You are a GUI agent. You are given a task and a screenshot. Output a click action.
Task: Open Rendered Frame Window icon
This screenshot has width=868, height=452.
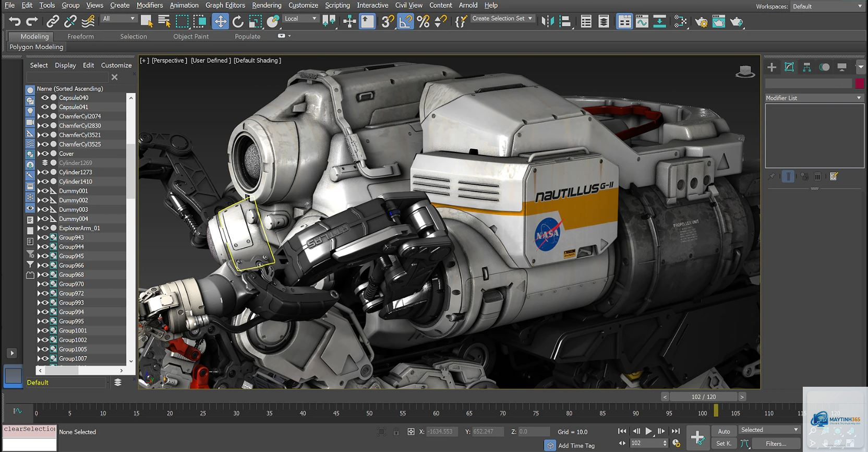(719, 21)
